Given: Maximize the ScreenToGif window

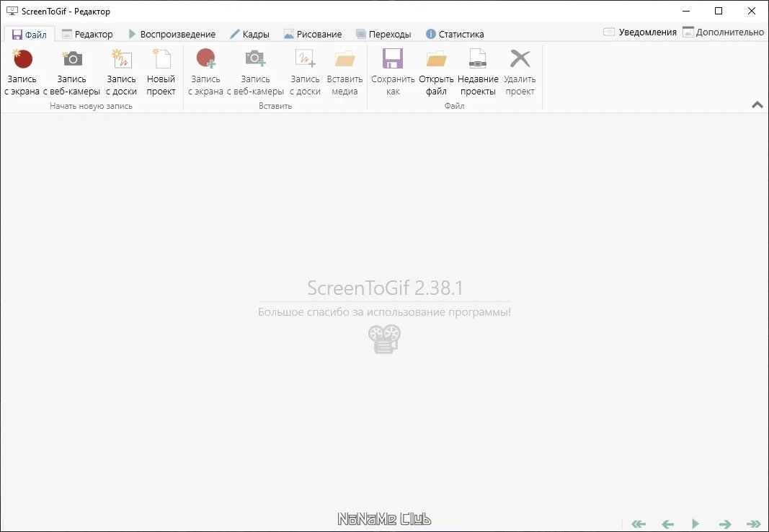Looking at the screenshot, I should (719, 11).
